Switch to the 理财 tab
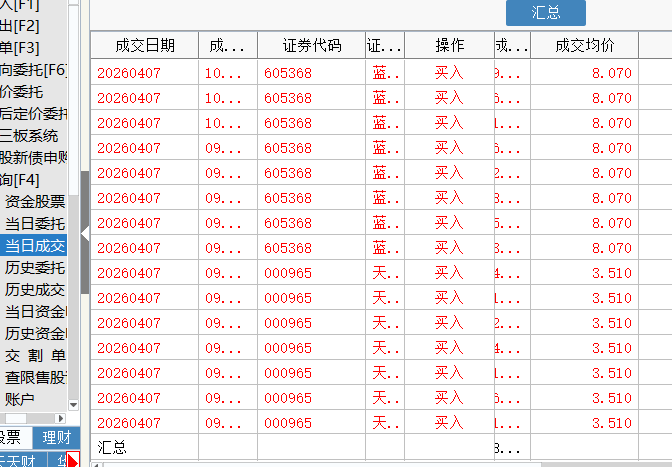This screenshot has height=467, width=672. click(x=56, y=437)
